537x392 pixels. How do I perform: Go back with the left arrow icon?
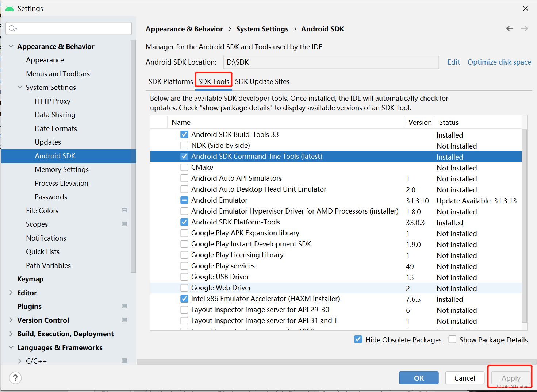tap(510, 28)
